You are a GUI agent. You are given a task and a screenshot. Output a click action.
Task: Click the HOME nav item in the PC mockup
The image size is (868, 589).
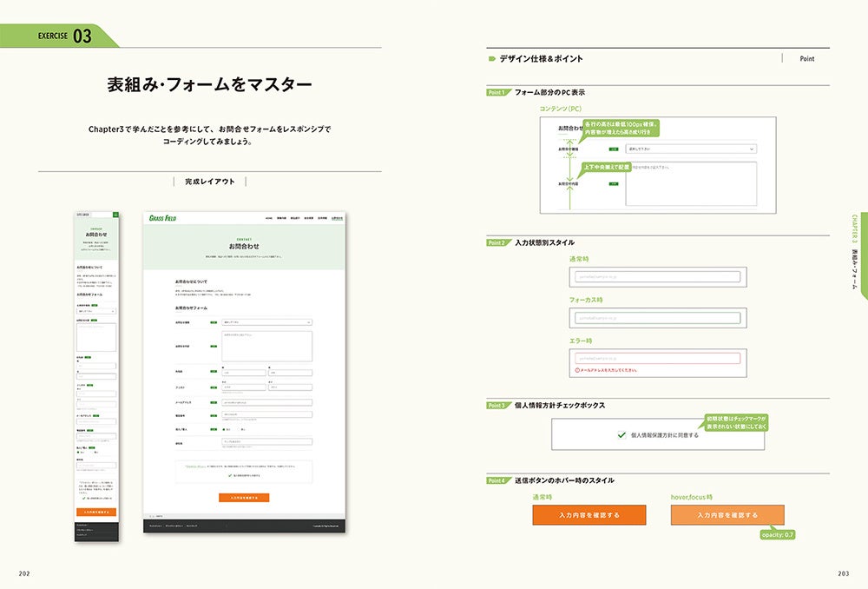pos(269,218)
